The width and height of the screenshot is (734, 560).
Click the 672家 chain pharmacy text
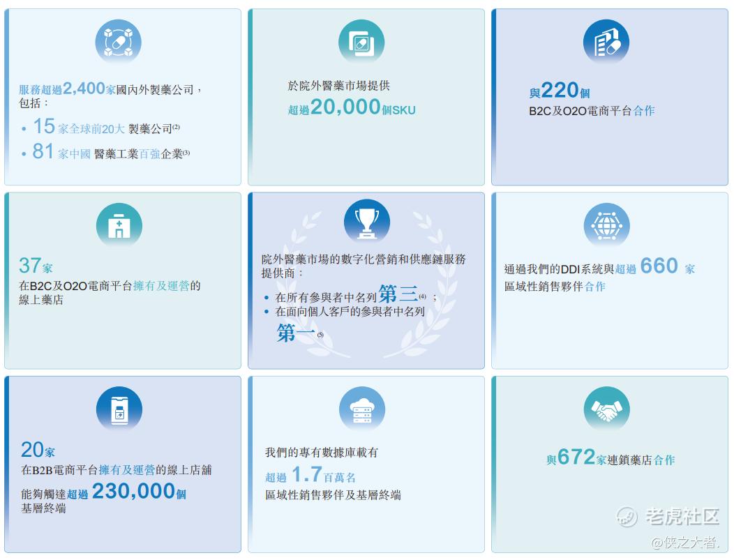tap(581, 457)
